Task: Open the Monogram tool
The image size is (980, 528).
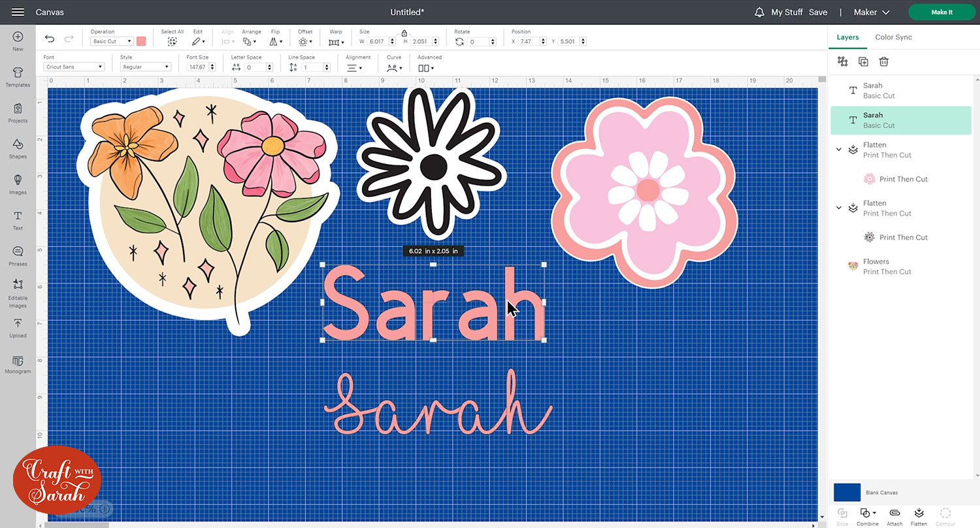Action: [18, 364]
